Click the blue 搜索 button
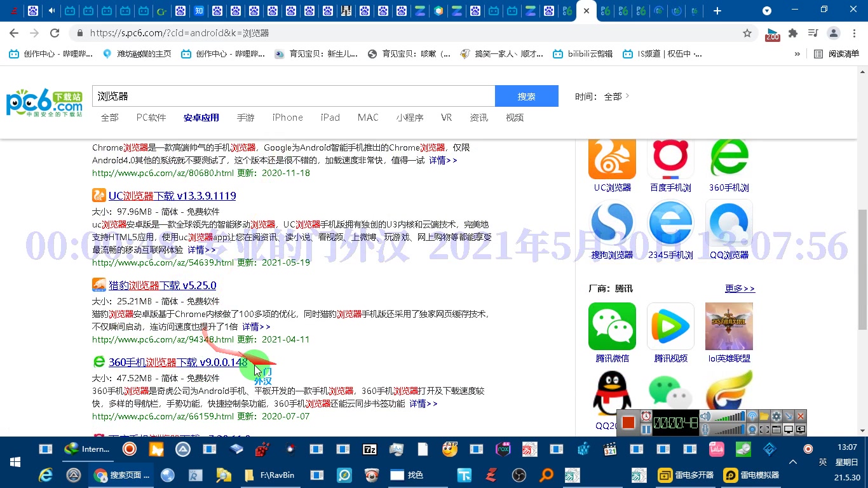This screenshot has width=868, height=488. [527, 96]
